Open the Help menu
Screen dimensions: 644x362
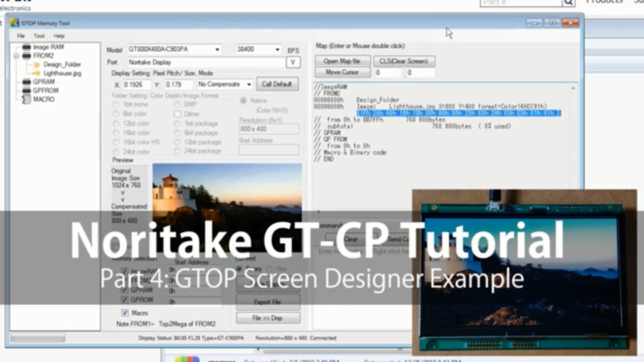pos(59,36)
